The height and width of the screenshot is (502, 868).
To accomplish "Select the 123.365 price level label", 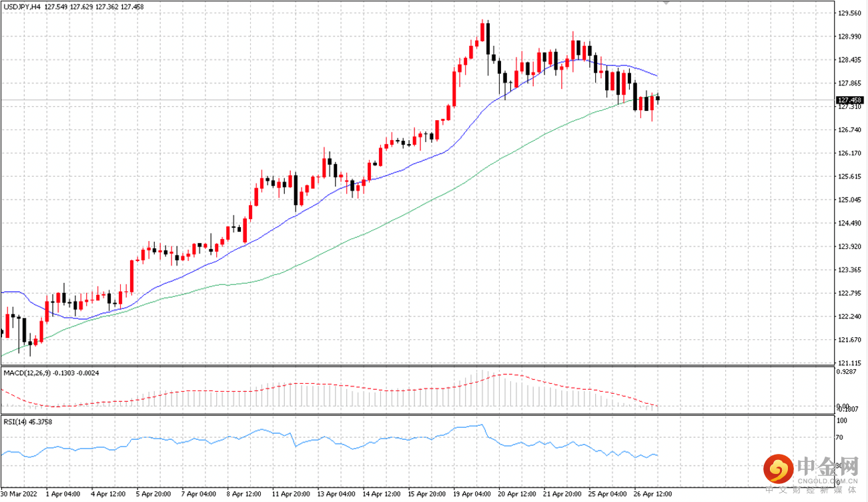I will coord(849,270).
